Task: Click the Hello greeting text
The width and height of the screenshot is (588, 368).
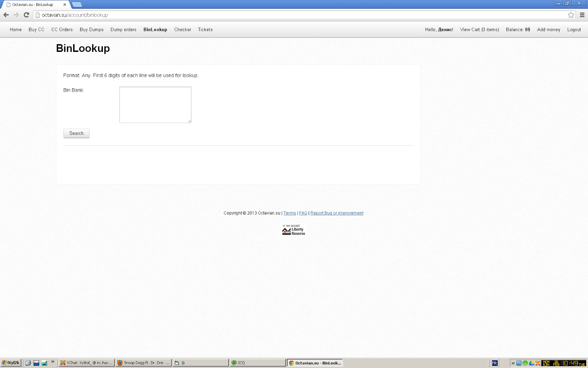Action: 439,30
